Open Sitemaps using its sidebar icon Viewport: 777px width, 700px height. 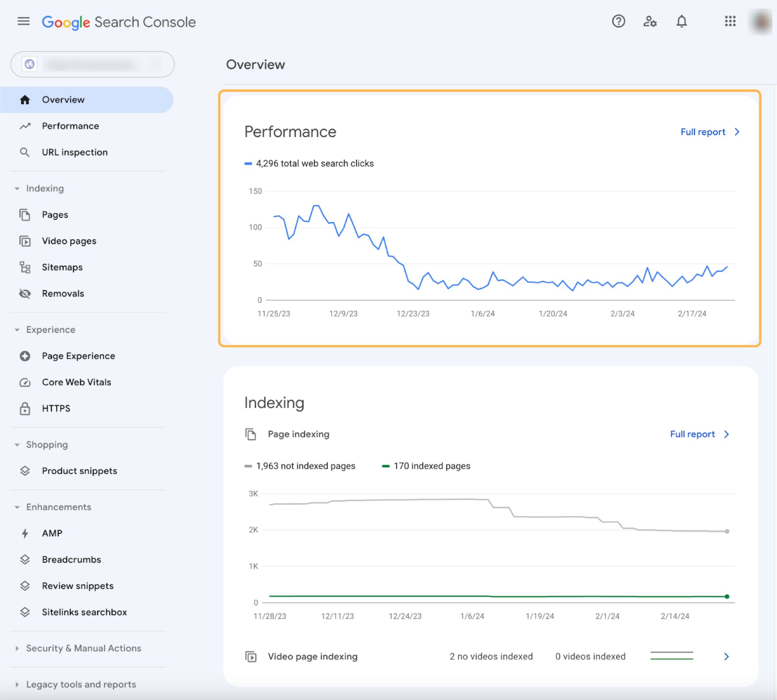pos(25,267)
